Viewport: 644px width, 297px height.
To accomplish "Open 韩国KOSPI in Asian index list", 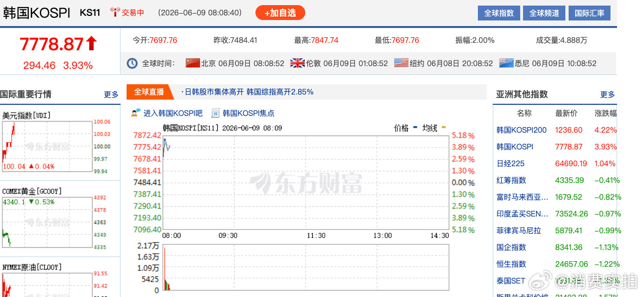I will (515, 147).
